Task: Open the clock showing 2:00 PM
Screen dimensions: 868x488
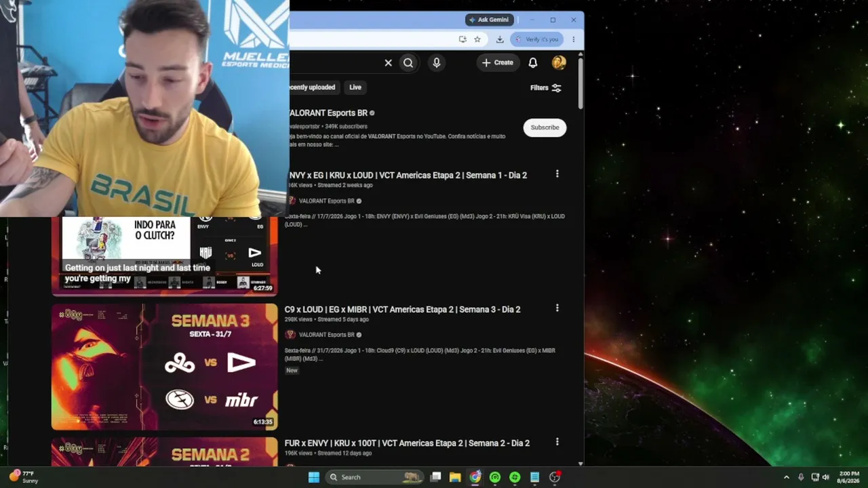Action: 849,477
